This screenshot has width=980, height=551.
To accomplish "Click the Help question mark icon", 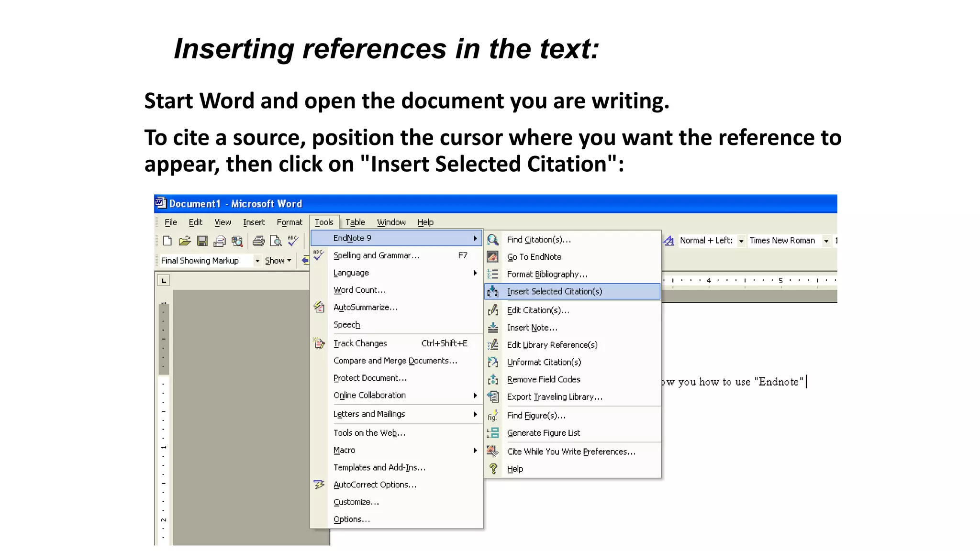I will pos(493,469).
